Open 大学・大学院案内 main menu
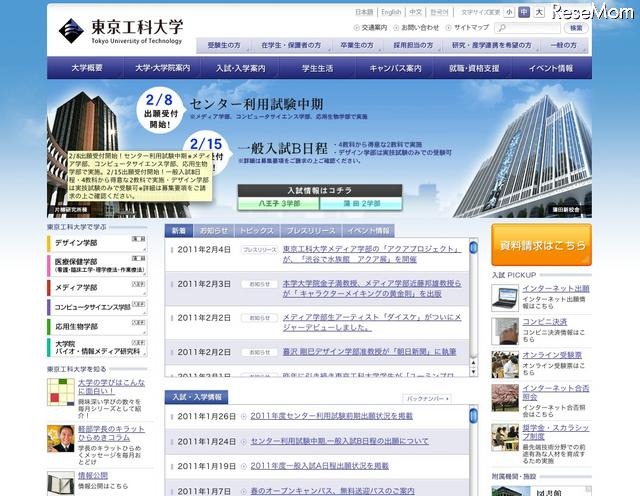The width and height of the screenshot is (640, 496). [x=162, y=68]
